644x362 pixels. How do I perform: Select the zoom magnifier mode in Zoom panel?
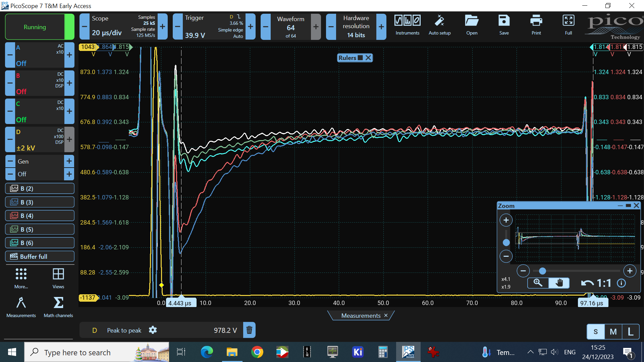pos(538,283)
